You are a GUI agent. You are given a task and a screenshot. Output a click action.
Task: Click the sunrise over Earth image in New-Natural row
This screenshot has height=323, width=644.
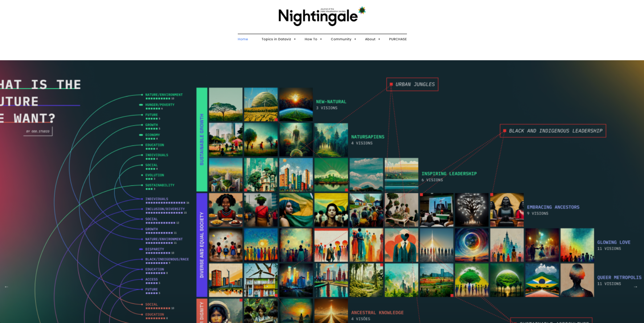tap(296, 105)
